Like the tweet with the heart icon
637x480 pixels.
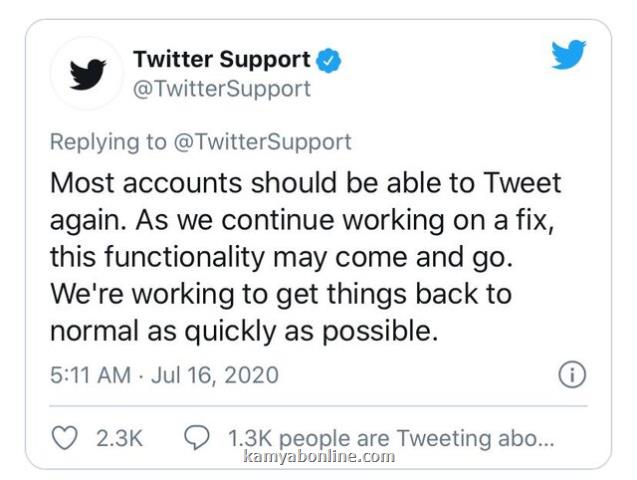65,438
